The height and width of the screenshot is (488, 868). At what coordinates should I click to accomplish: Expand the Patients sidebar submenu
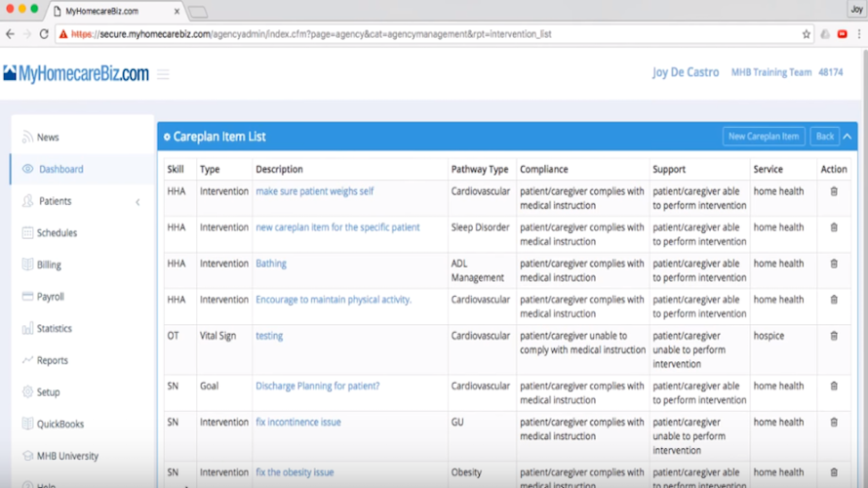click(138, 202)
